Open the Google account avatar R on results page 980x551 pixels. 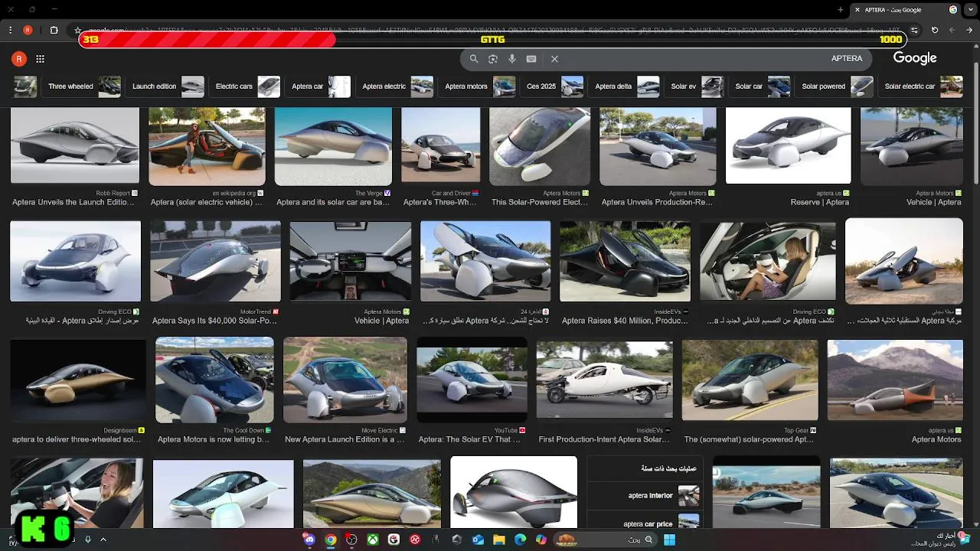[x=19, y=59]
